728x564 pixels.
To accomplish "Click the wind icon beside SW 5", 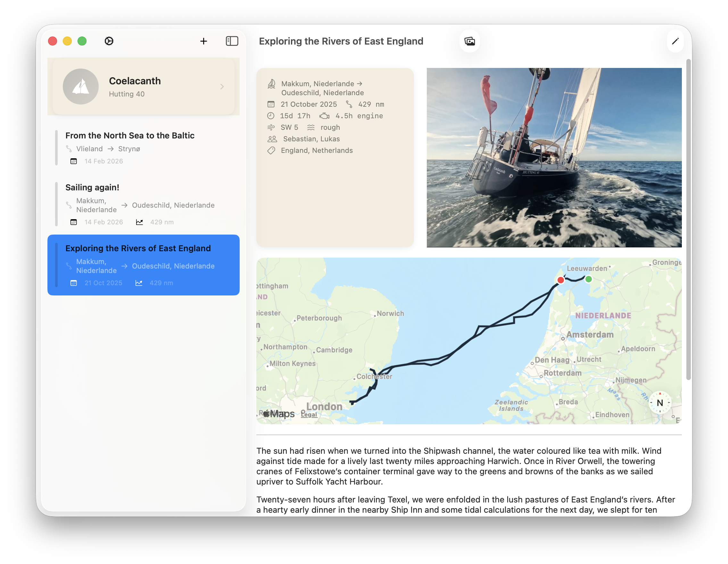I will tap(271, 127).
